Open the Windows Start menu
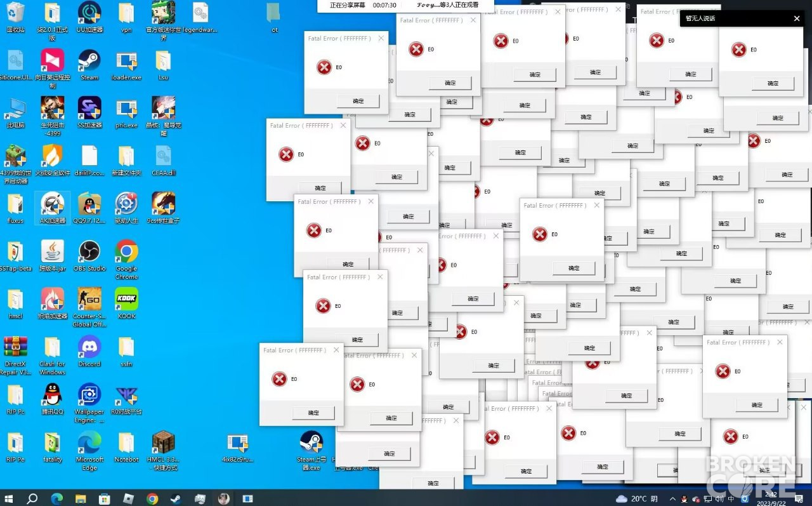The width and height of the screenshot is (812, 506). (x=9, y=498)
